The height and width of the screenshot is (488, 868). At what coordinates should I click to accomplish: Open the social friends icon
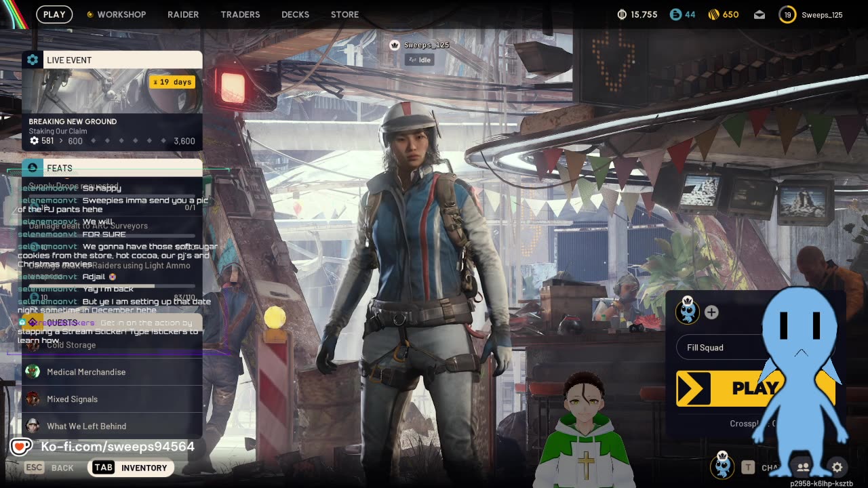pos(803,468)
